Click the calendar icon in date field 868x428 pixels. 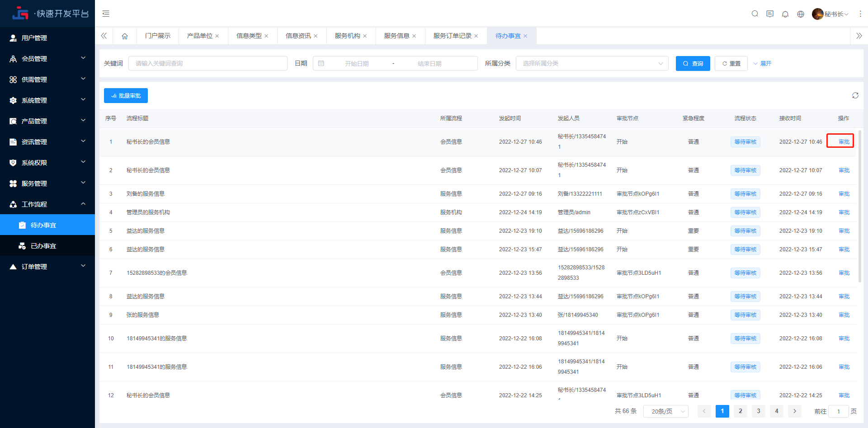321,63
